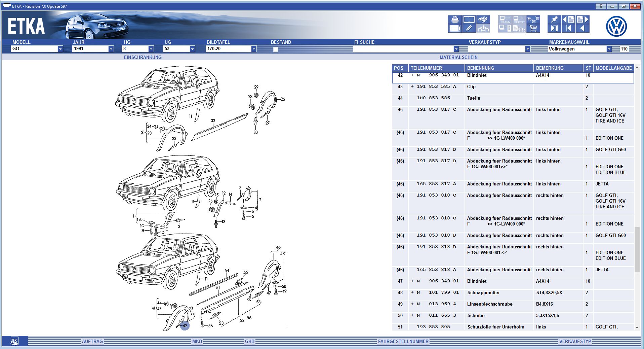Screen dimensions: 644x349
Task: Click AUFTRAG in the bottom bar
Action: click(92, 341)
